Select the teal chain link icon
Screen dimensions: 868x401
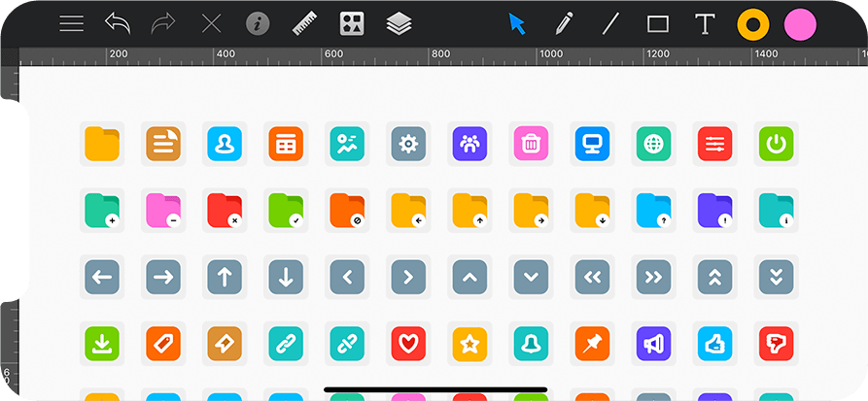point(286,344)
